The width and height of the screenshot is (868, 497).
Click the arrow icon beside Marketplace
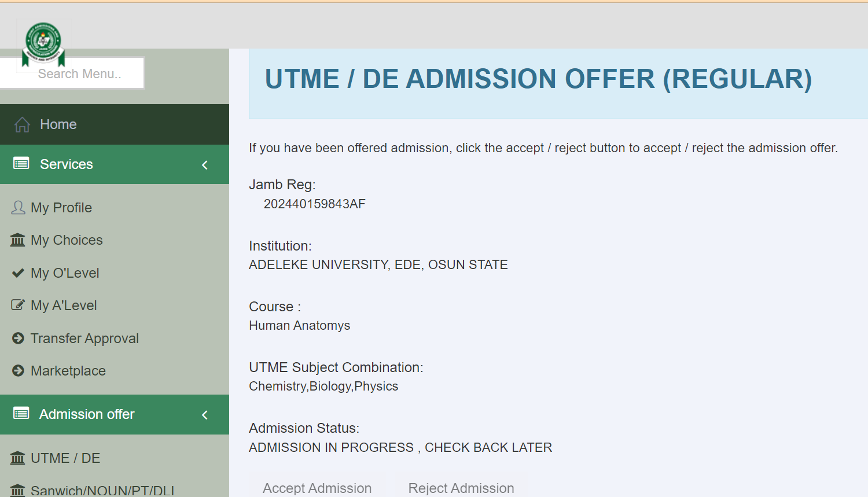17,370
